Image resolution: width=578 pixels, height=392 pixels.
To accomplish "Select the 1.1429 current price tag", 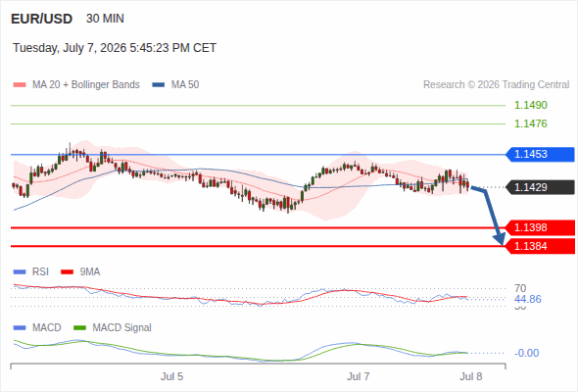I will [540, 187].
